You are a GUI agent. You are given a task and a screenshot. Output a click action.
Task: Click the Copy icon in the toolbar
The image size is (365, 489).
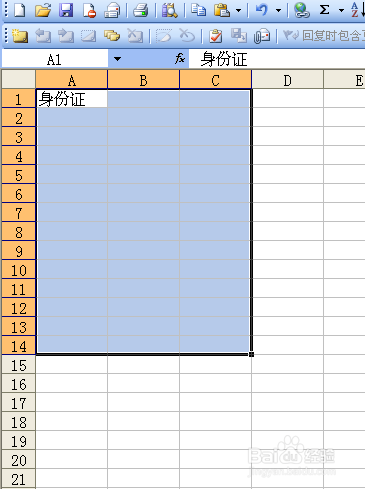point(198,10)
